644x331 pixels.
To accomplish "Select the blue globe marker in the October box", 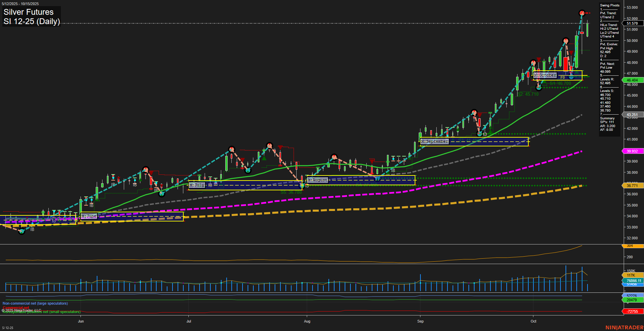I will click(x=571, y=77).
